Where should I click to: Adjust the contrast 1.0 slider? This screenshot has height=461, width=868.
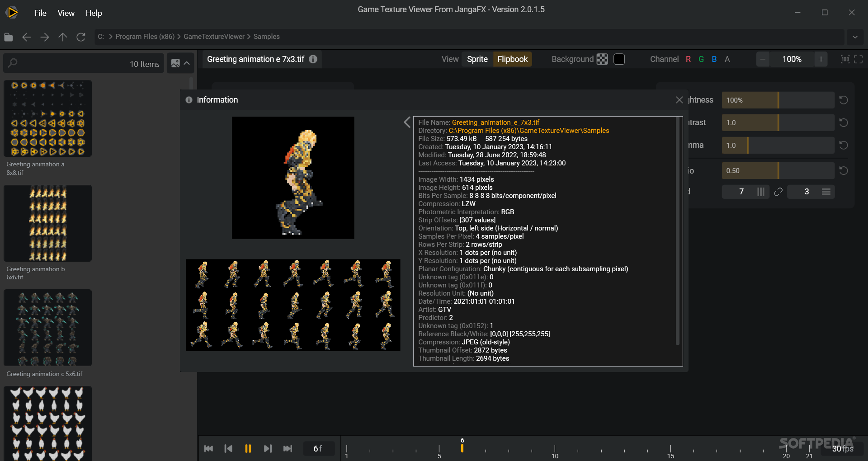click(778, 122)
